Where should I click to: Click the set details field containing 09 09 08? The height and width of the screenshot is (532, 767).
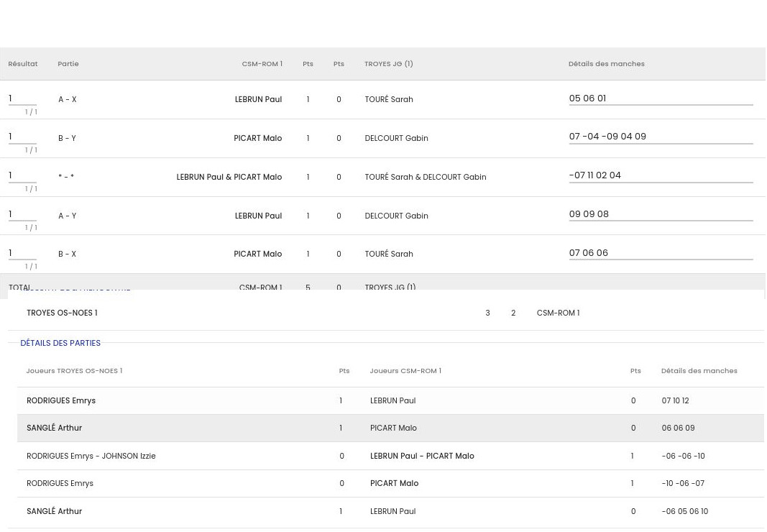point(660,214)
